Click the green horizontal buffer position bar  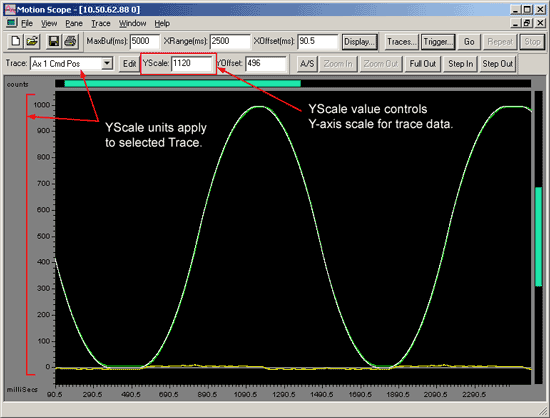[x=182, y=83]
